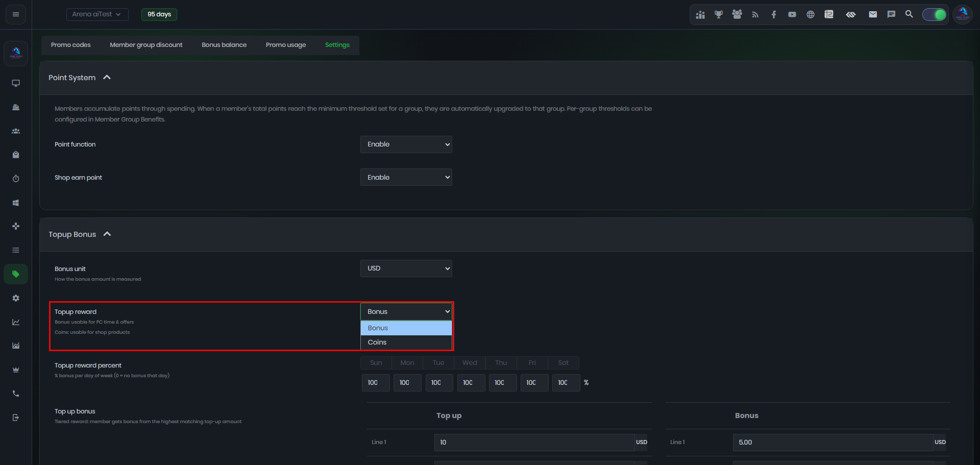Click the Line 1 Bonus amount field

[x=833, y=443]
